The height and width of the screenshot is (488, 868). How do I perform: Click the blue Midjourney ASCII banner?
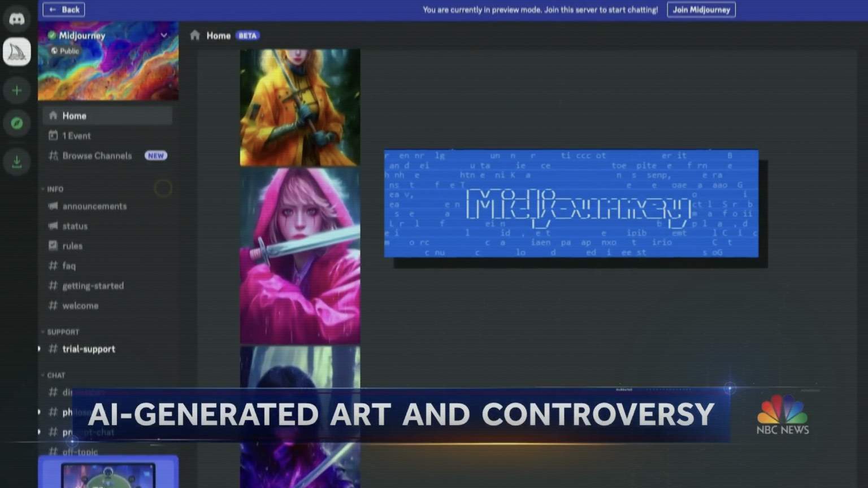571,203
